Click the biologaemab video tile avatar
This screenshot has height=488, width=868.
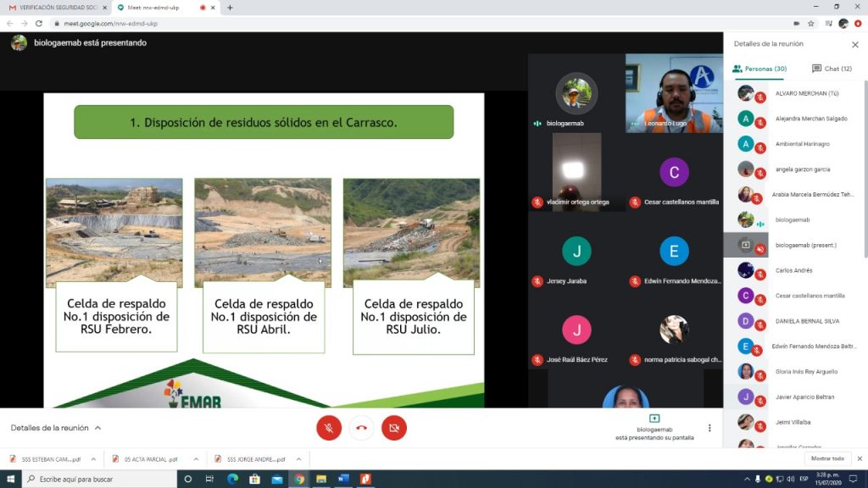(576, 92)
